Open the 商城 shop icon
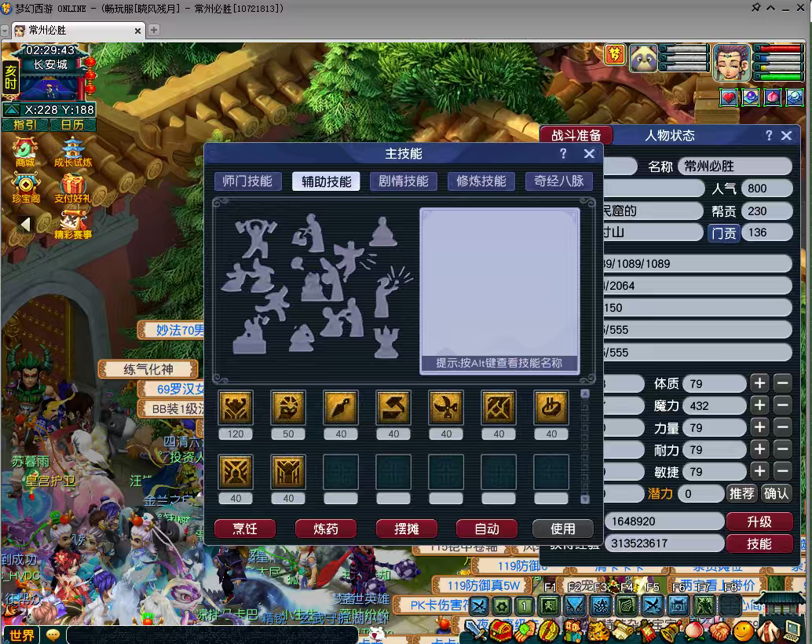 (x=25, y=152)
